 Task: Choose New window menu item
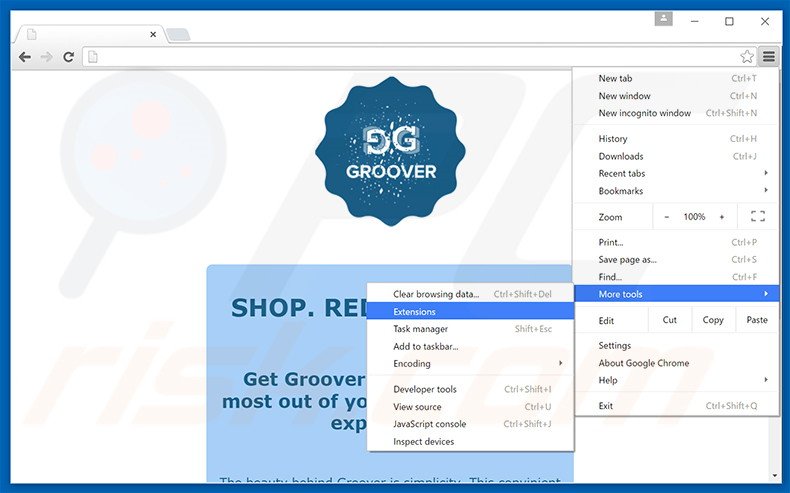point(677,96)
